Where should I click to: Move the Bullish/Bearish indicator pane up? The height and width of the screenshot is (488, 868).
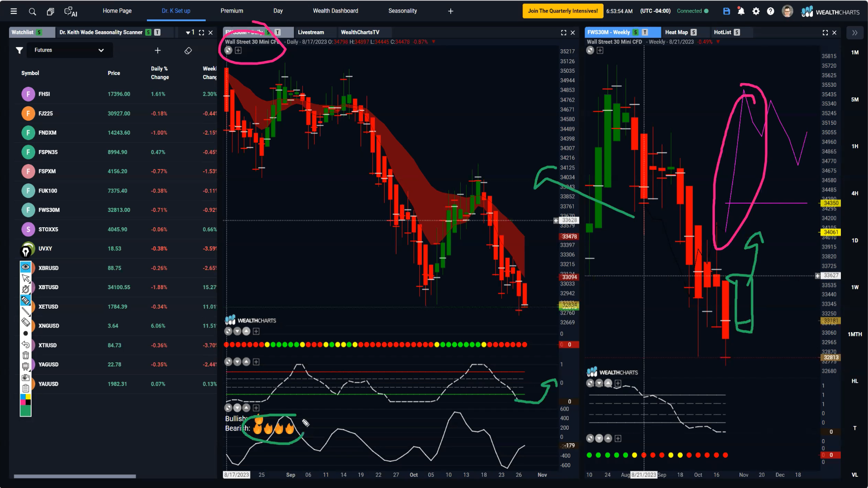point(246,408)
